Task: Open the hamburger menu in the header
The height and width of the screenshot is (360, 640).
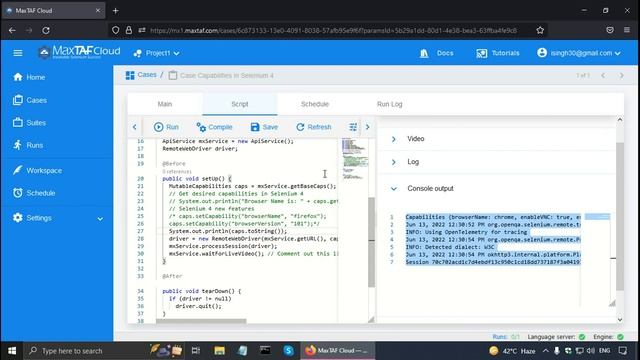Action: tap(18, 53)
